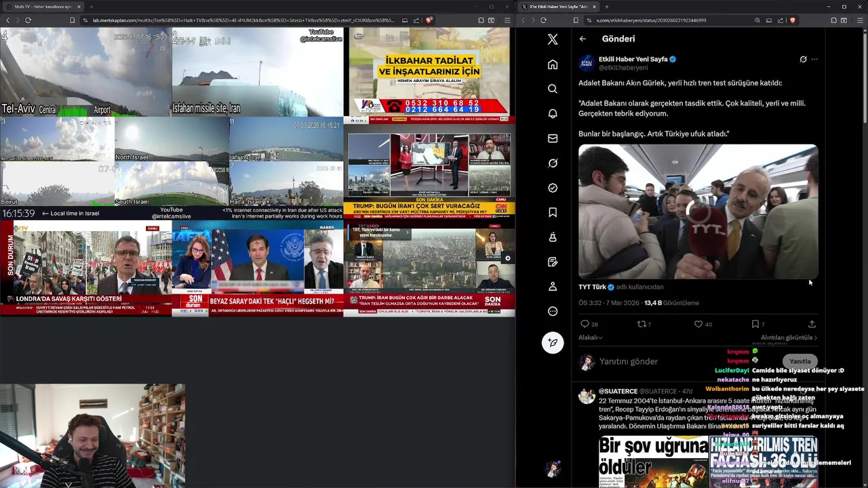This screenshot has width=868, height=488.
Task: Click the share icon in X address bar
Action: [x=781, y=20]
